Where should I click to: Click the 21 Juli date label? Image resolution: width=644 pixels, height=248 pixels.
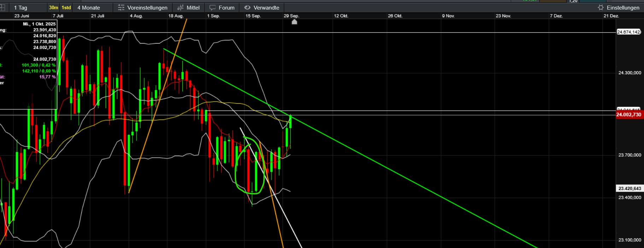[x=98, y=16]
